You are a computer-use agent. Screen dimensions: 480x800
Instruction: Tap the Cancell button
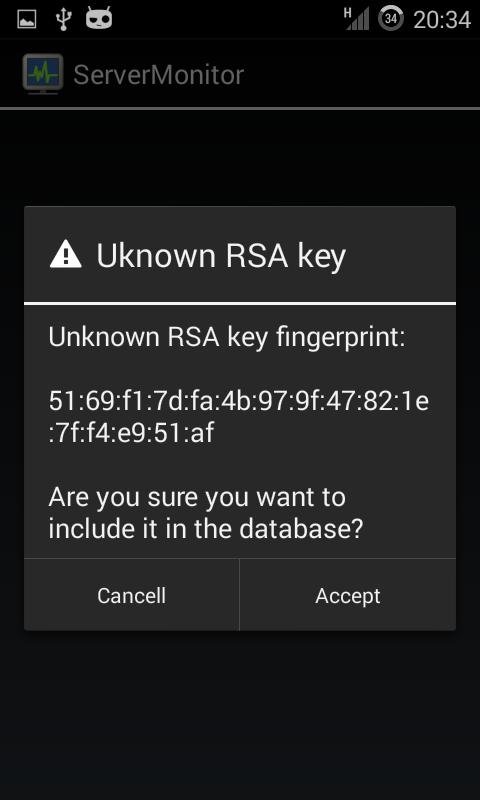point(132,595)
